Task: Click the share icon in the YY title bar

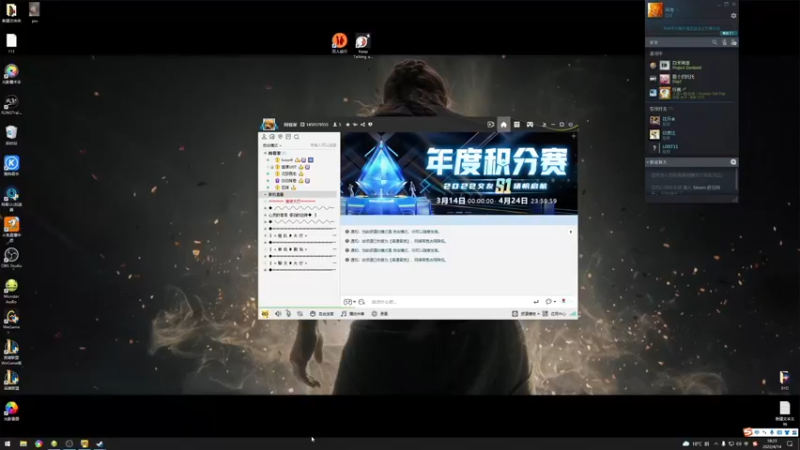Action: click(363, 124)
